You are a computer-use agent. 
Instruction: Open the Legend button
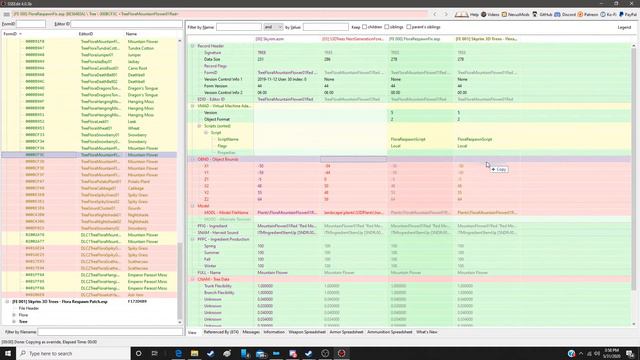(x=624, y=27)
